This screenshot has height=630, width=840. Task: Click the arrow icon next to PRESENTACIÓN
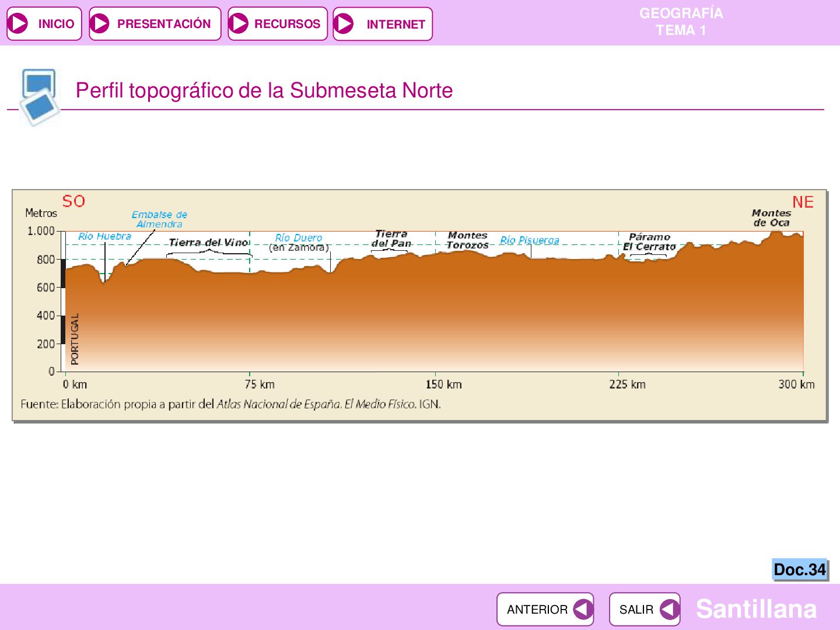coord(100,24)
